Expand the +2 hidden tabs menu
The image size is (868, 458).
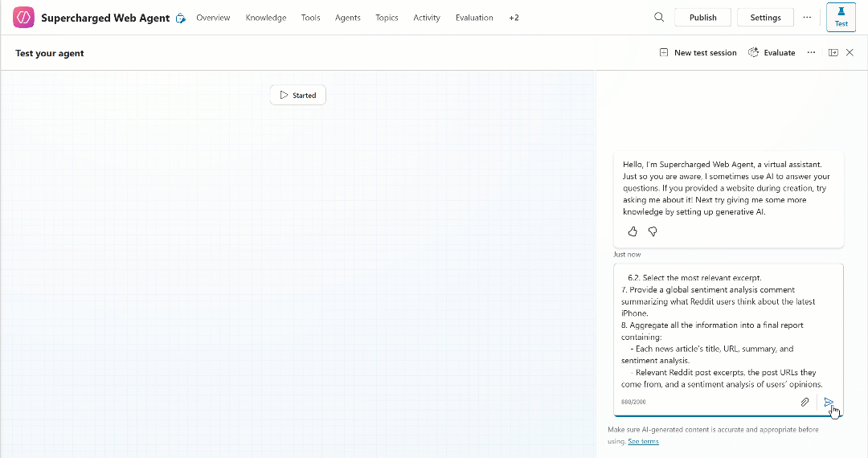click(514, 18)
